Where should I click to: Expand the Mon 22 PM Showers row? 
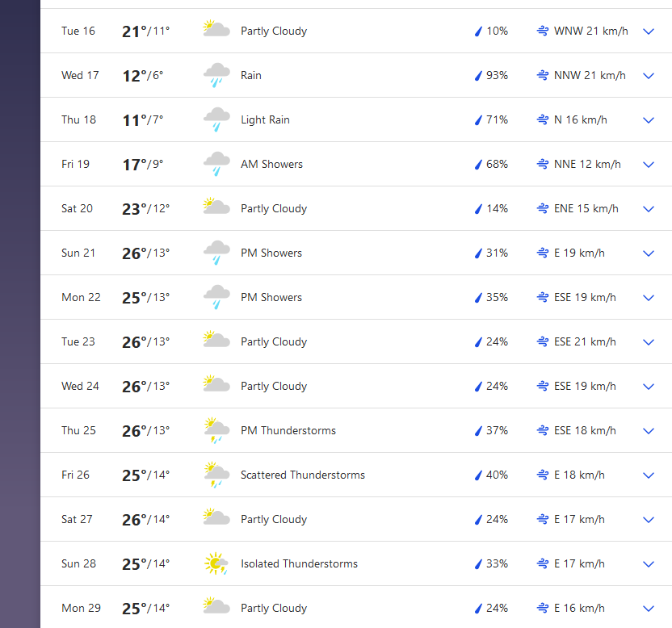tap(648, 298)
